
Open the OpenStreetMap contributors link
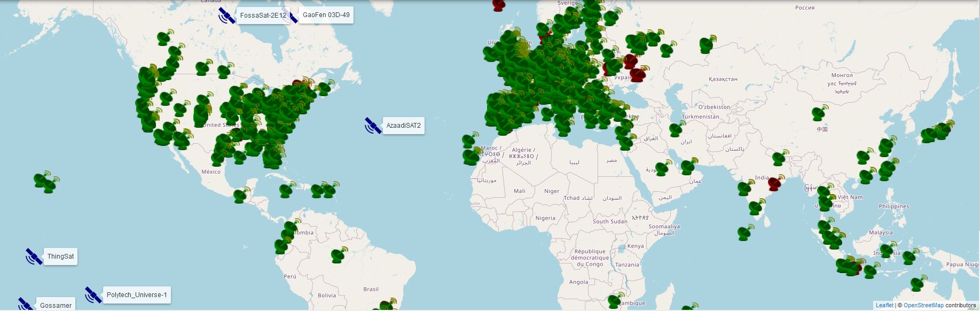coord(923,305)
